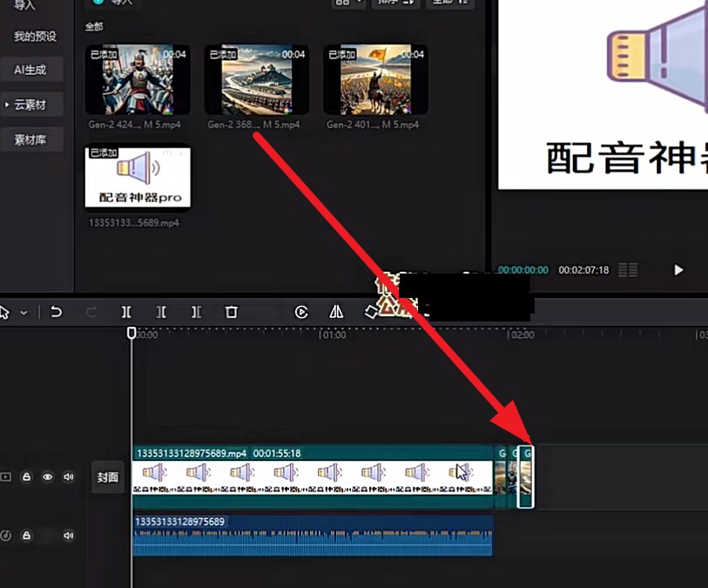708x588 pixels.
Task: Click the 00:00:00:00 current timecode
Action: tap(523, 270)
